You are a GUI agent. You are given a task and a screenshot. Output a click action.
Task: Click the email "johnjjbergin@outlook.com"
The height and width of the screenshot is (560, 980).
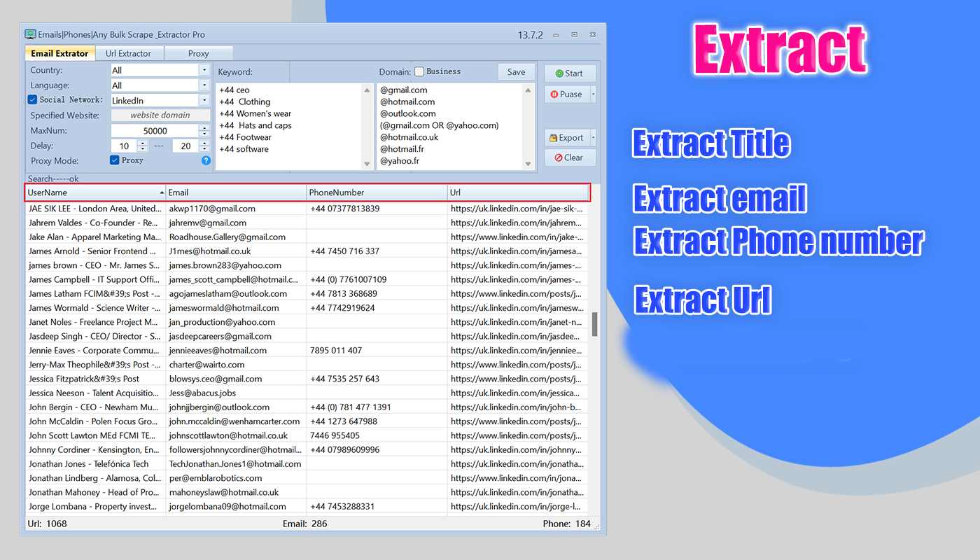219,407
